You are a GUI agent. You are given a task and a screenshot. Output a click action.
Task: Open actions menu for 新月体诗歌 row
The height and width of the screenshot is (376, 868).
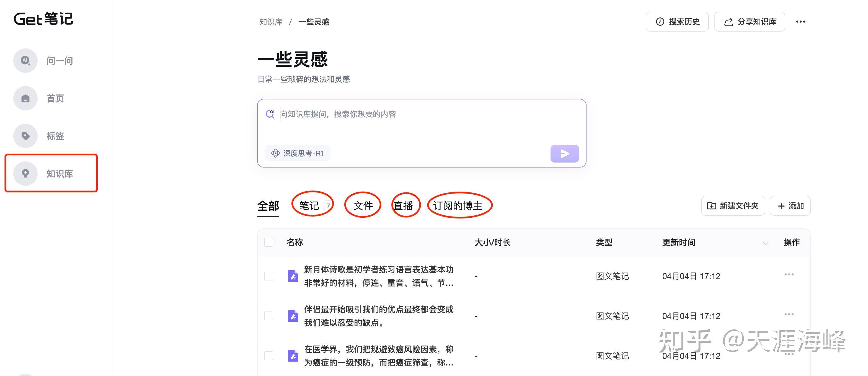(789, 274)
